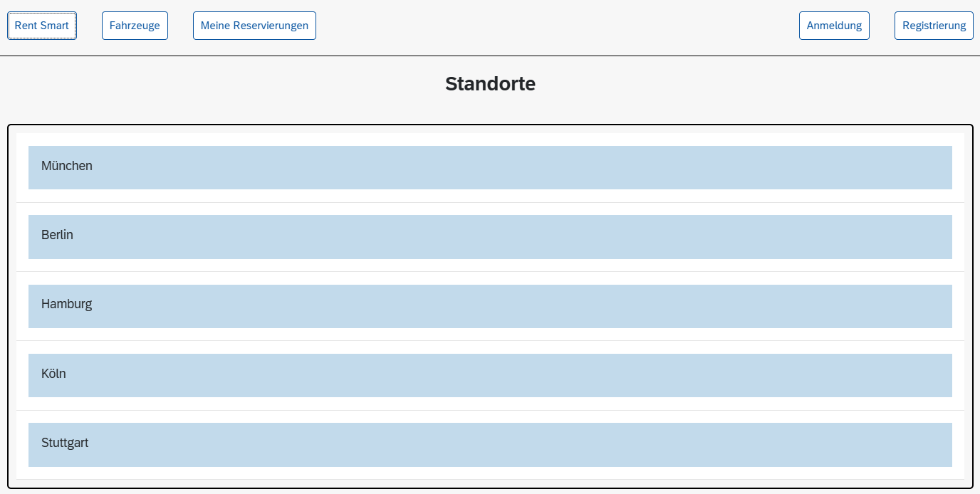Go to Meine Reservierungen

coord(254,26)
